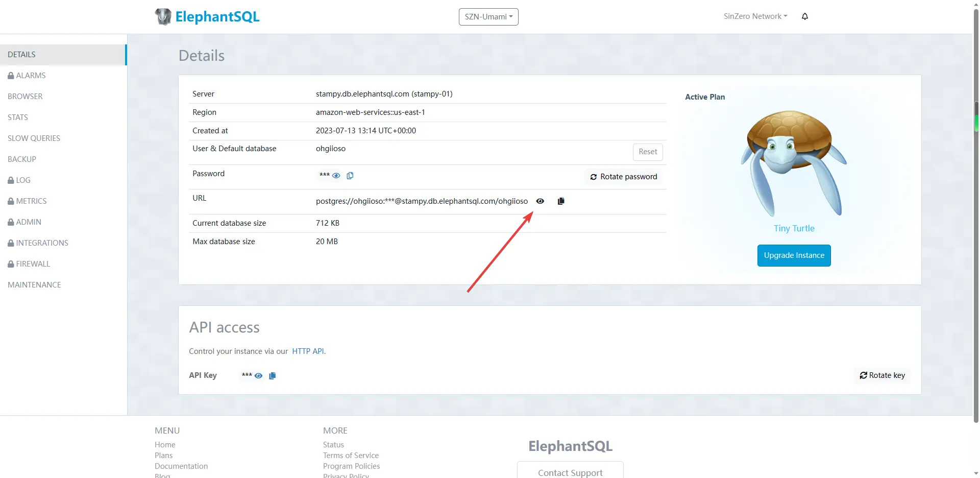Click the Upgrade Instance button

(x=794, y=255)
